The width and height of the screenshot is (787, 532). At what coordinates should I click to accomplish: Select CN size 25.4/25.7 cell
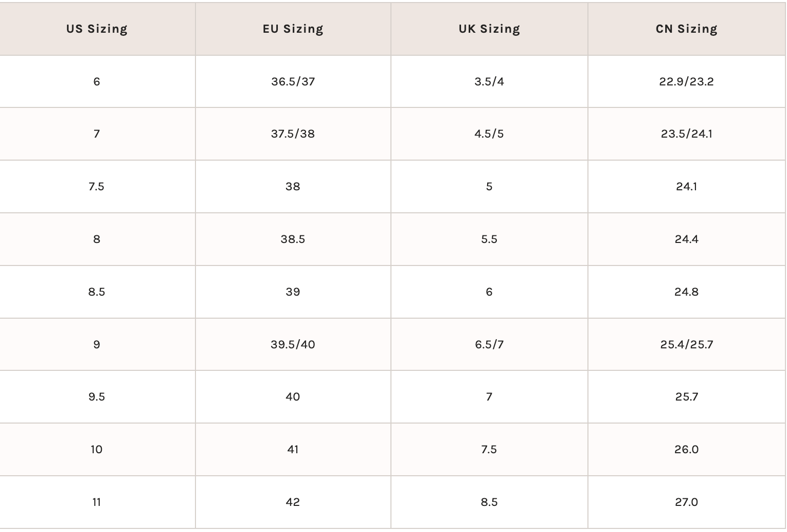[686, 345]
